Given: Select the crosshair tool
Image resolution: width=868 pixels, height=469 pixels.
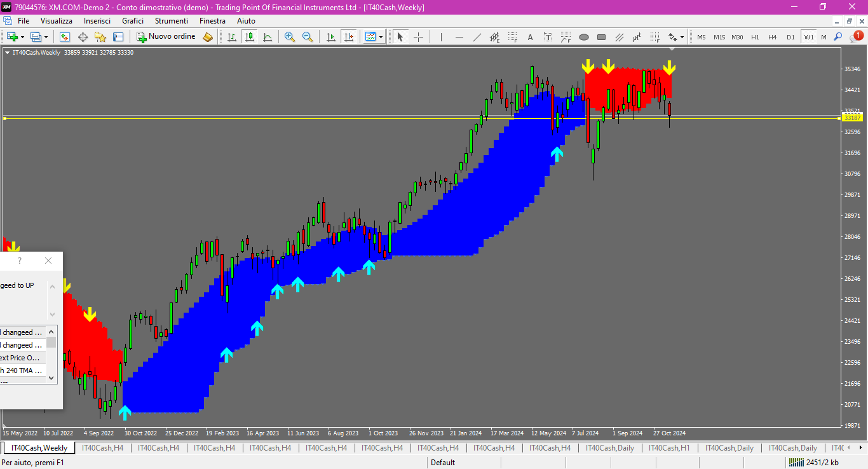Looking at the screenshot, I should pos(418,37).
